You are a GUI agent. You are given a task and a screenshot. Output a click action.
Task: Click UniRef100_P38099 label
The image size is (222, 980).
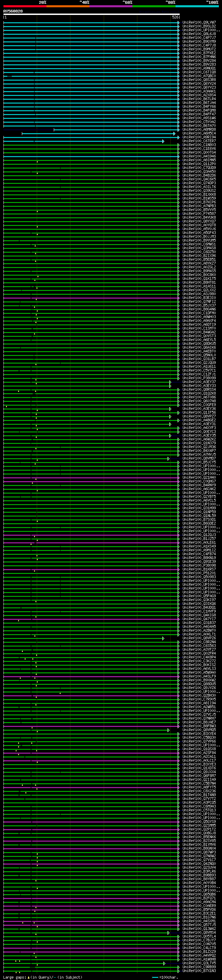(199, 378)
